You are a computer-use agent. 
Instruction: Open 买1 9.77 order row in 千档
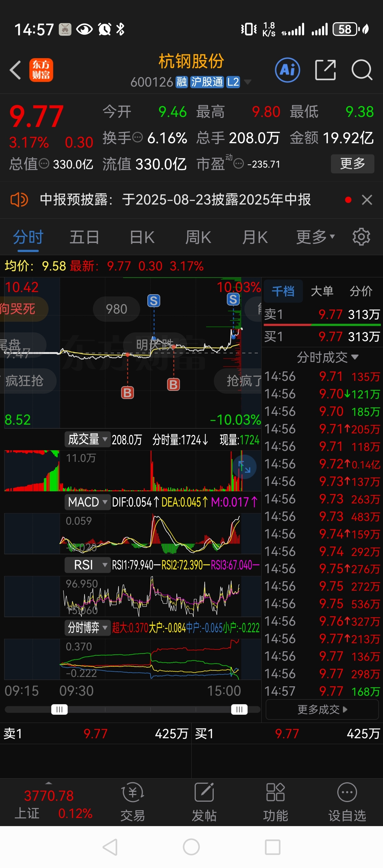pos(322,336)
